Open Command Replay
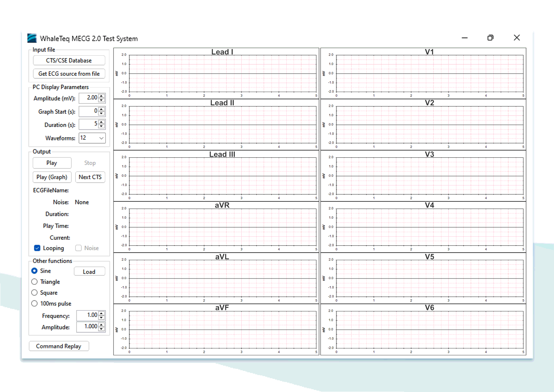The width and height of the screenshot is (554, 392). click(x=59, y=346)
